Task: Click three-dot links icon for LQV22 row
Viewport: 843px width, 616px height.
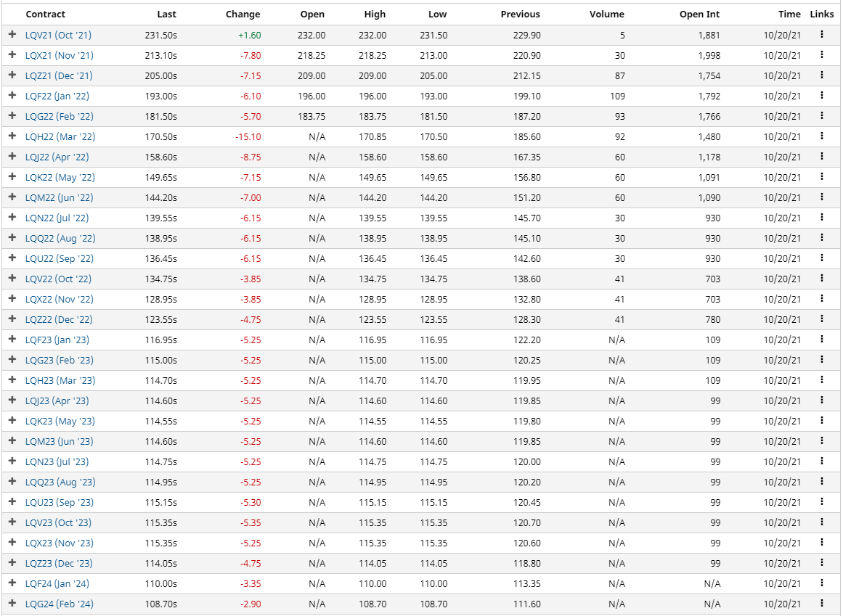Action: point(822,278)
